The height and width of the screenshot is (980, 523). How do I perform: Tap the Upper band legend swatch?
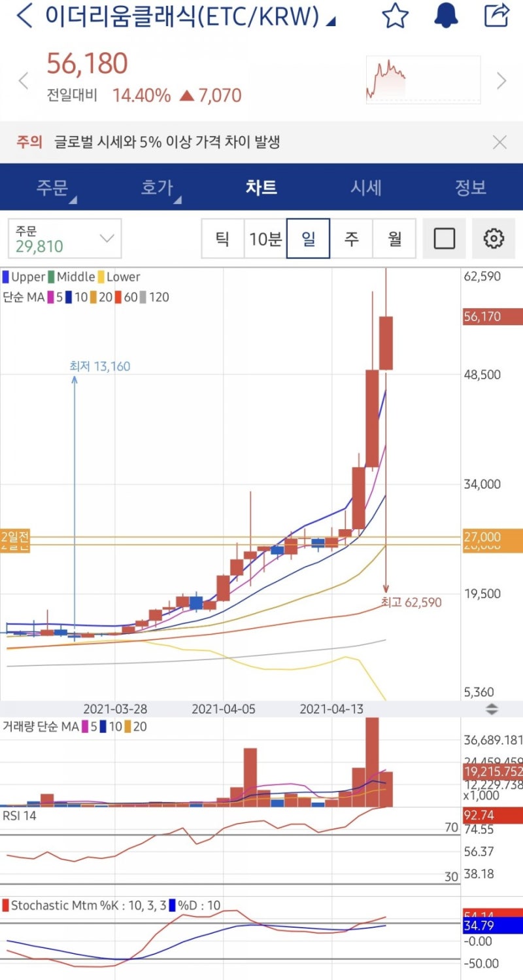coord(5,277)
